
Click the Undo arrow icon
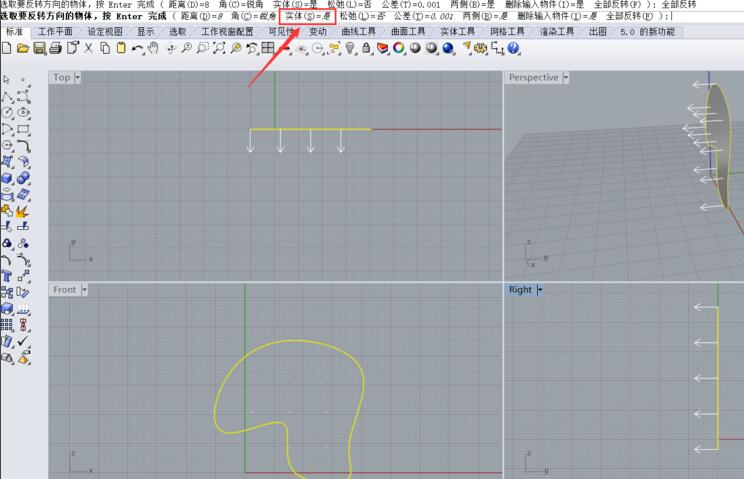[x=138, y=48]
